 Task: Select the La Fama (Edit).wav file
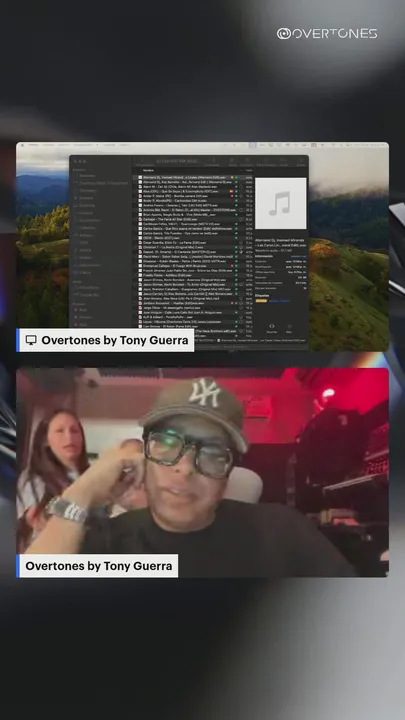[195, 242]
